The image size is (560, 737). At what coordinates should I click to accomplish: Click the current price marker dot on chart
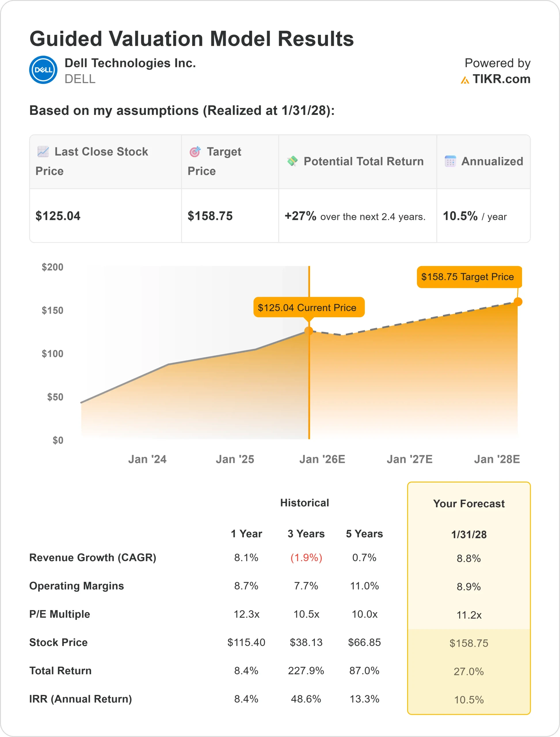[x=309, y=331]
